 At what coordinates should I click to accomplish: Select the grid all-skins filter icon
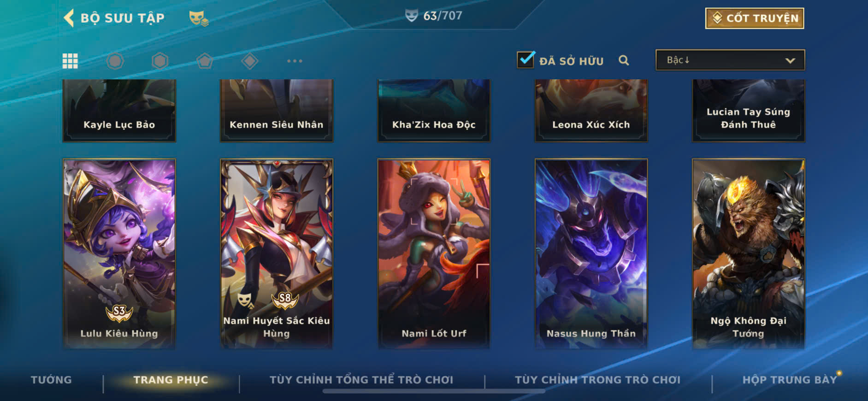[x=70, y=61]
